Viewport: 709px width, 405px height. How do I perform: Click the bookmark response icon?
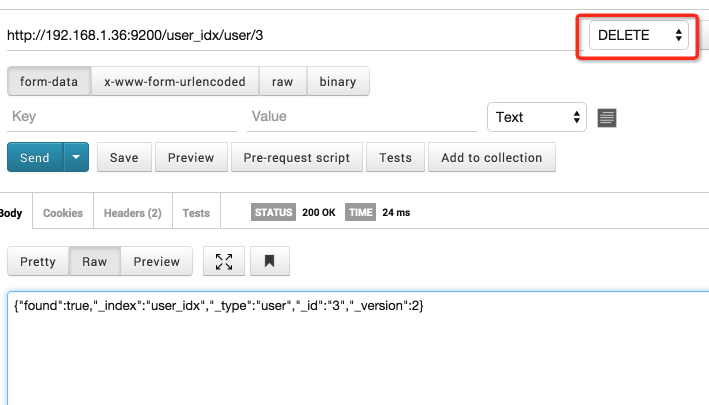pos(269,261)
